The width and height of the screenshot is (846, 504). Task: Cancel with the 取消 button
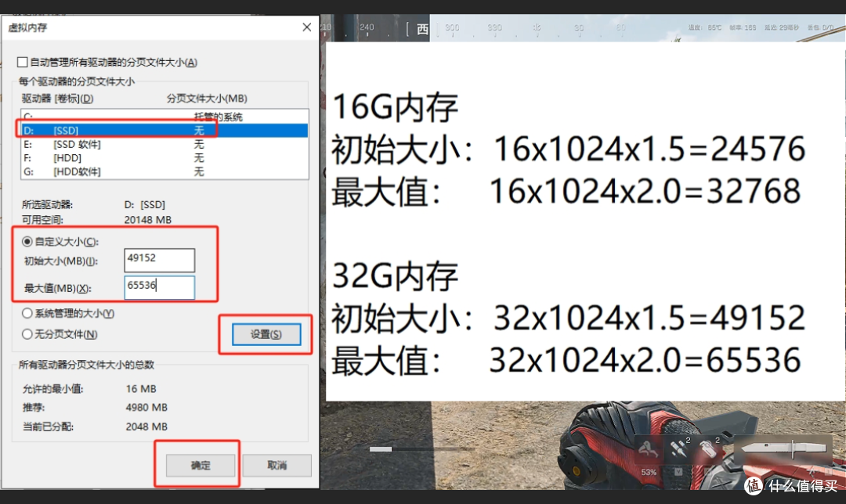tap(277, 465)
